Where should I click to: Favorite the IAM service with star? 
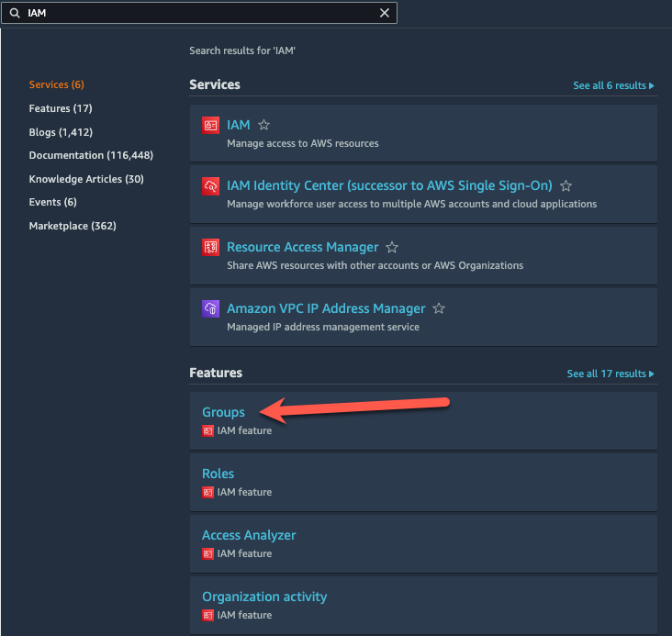tap(264, 126)
